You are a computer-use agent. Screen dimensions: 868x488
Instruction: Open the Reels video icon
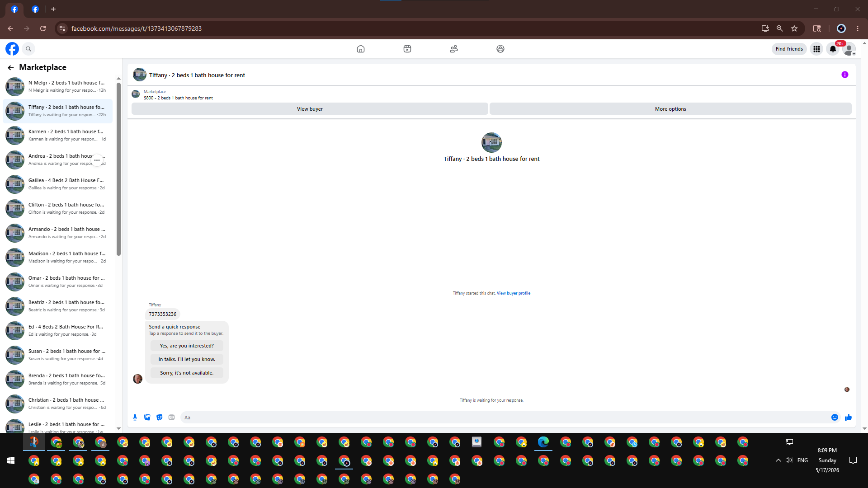click(407, 49)
